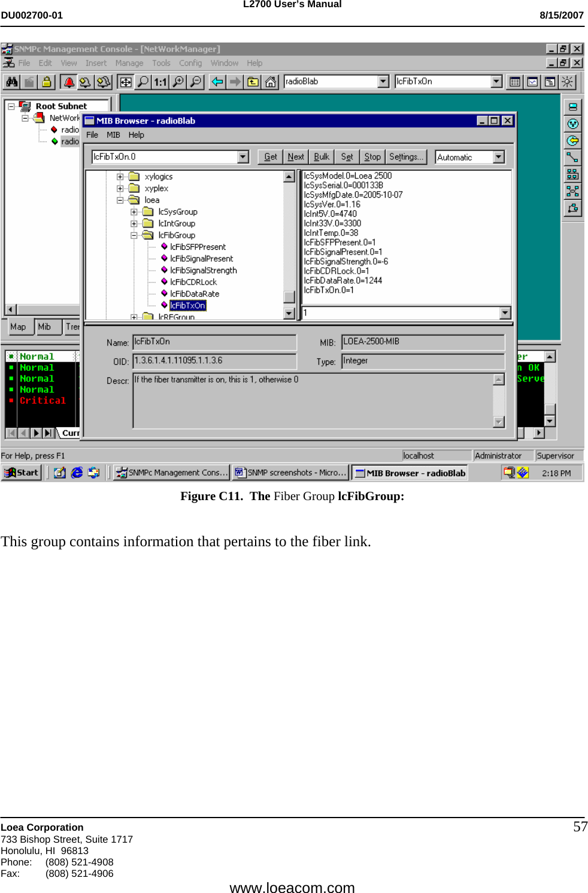The height and width of the screenshot is (893, 588).
Task: Collapse the lcFibGroup tree node
Action: tap(134, 235)
